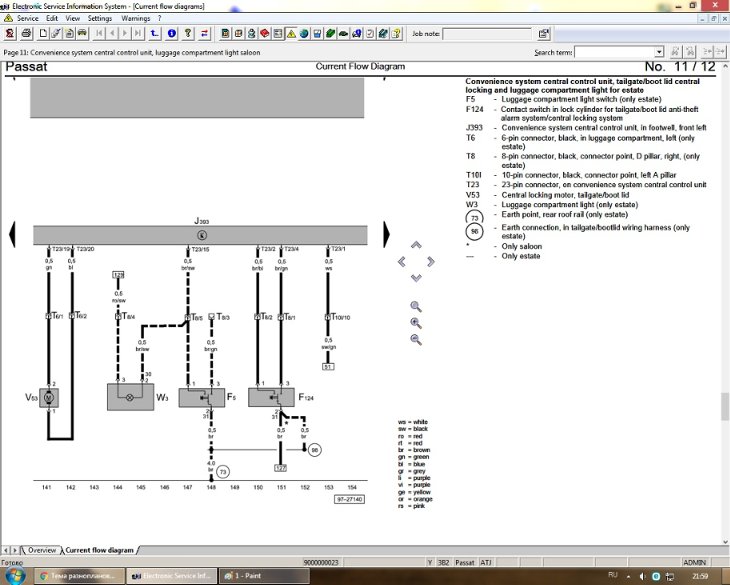Go to last page navigation arrow
Screen dimensions: 730x585
click(137, 34)
